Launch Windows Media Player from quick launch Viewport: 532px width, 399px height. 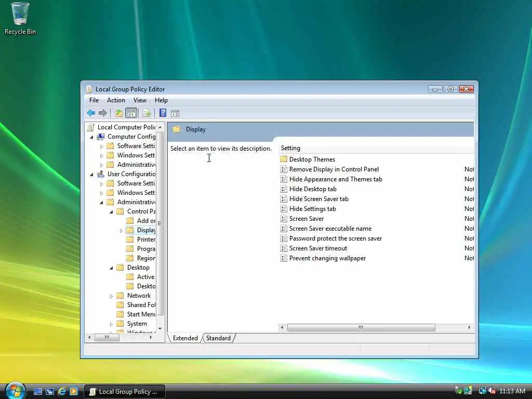coord(74,391)
